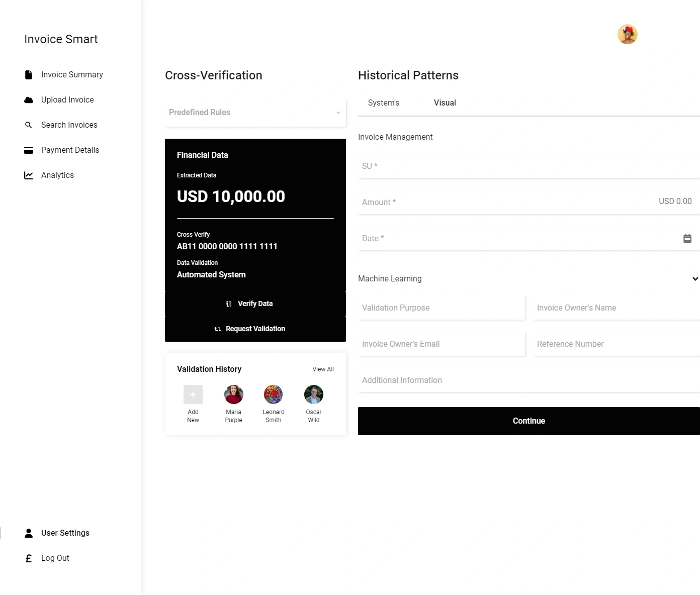Click the User Settings person icon
The width and height of the screenshot is (700, 595).
point(29,533)
